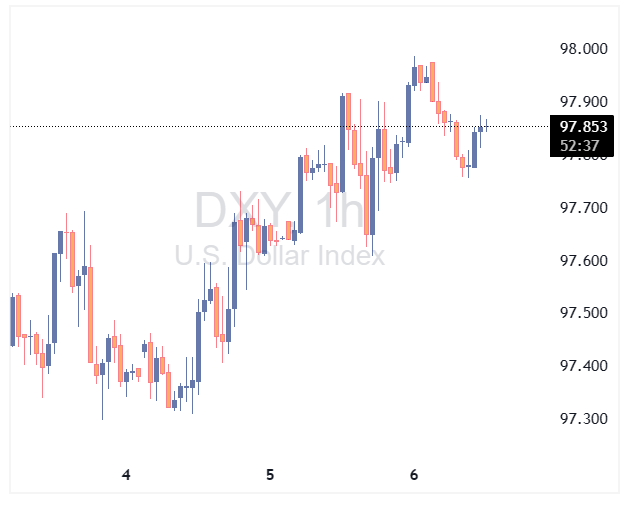Select the 97.900 price level label

[x=584, y=101]
